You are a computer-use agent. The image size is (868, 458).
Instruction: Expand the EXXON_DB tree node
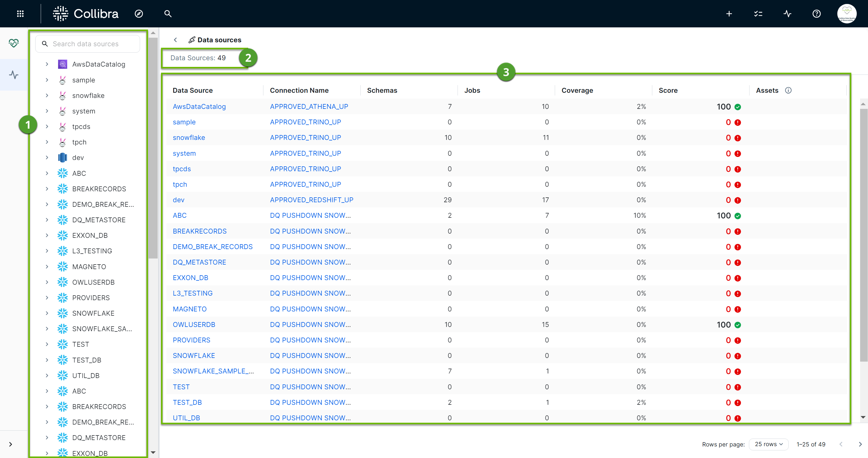pos(47,235)
